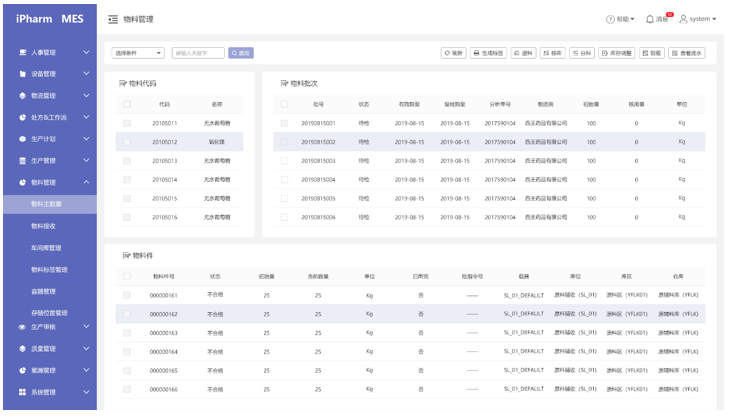Viewport: 729px width, 419px height.
Task: Click the 库存调整 toolbar button
Action: pyautogui.click(x=617, y=53)
